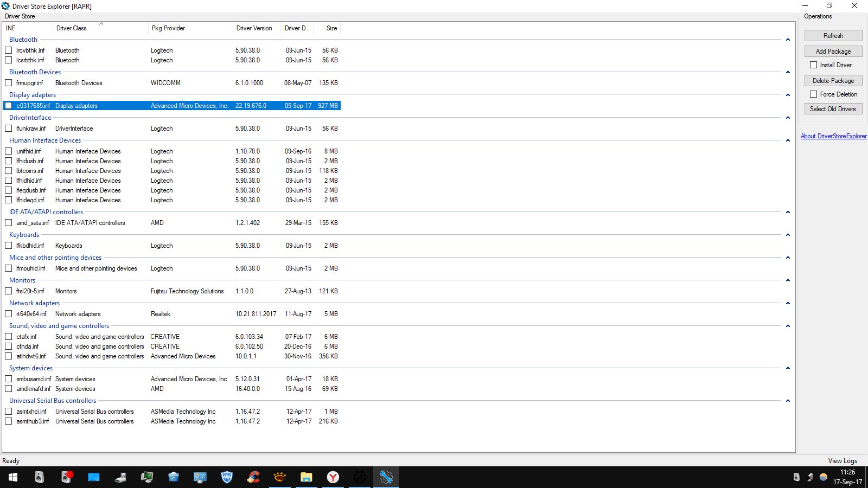The height and width of the screenshot is (488, 868).
Task: Sort by the Driver Date column header
Action: (298, 28)
